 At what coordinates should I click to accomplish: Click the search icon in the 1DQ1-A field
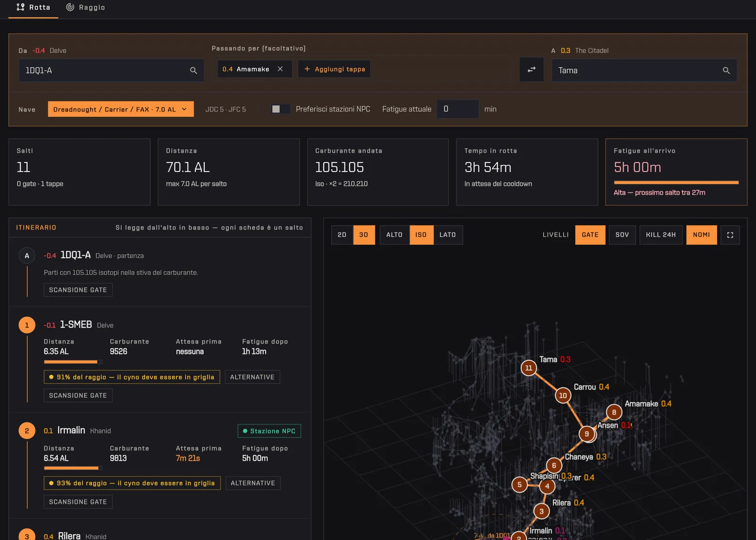[193, 70]
